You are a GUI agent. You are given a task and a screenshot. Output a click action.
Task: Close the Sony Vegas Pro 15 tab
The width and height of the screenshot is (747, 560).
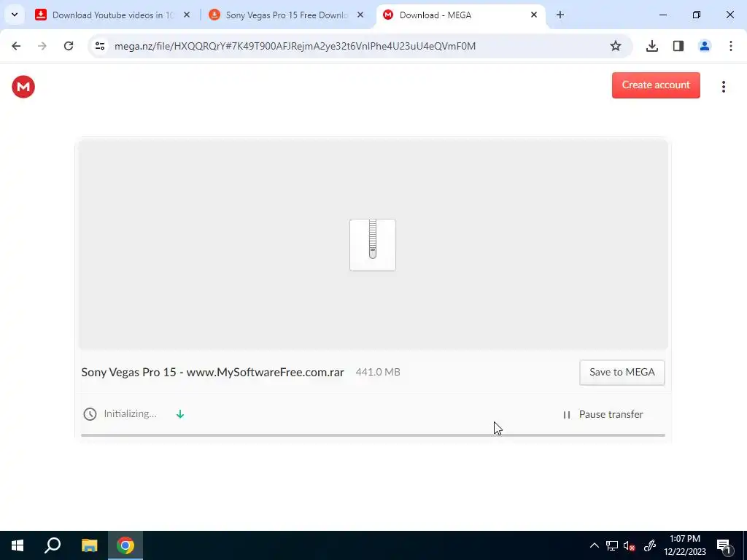[x=360, y=15]
